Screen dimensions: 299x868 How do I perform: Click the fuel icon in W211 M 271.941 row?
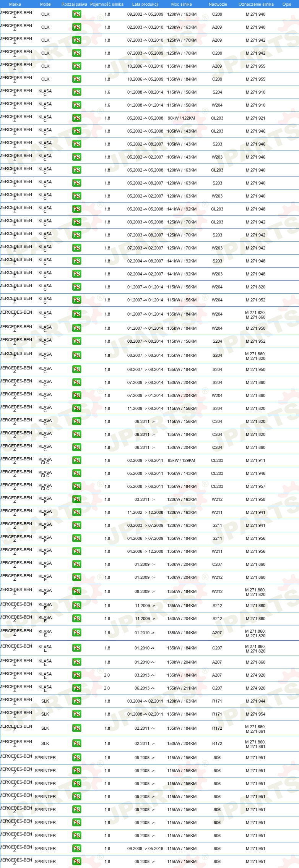76,513
